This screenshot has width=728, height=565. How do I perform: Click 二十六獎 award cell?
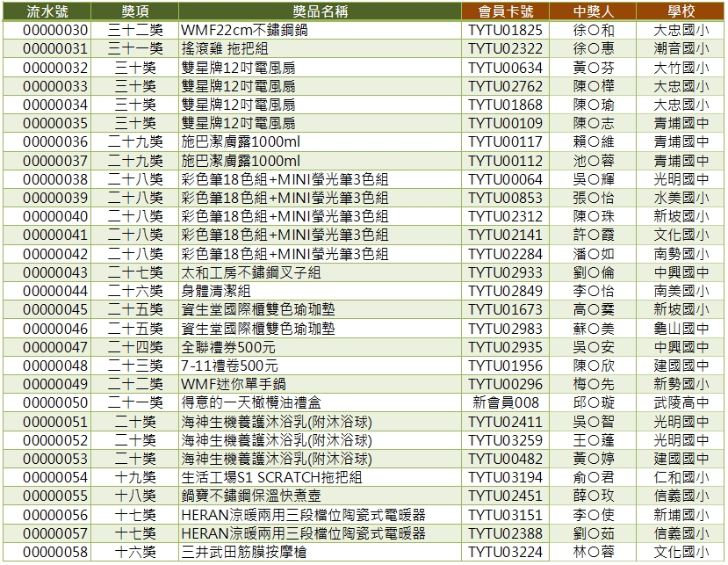pos(135,292)
